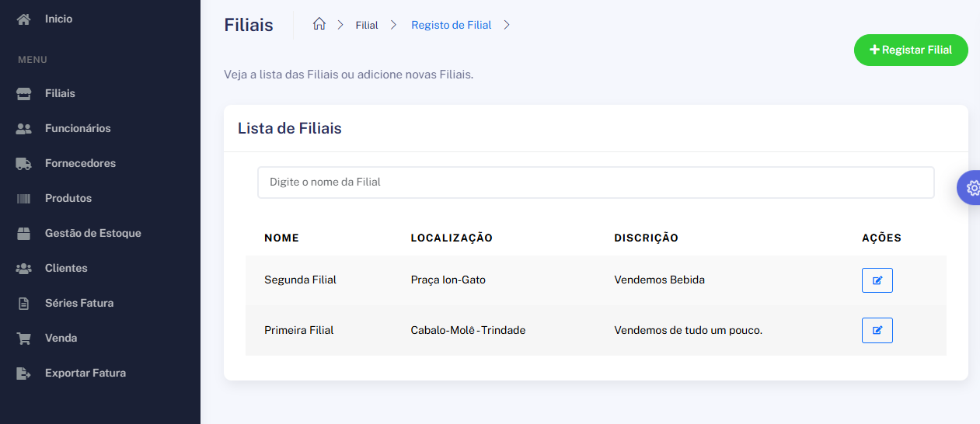Viewport: 980px width, 424px height.
Task: Open the Clientes menu item
Action: [66, 269]
